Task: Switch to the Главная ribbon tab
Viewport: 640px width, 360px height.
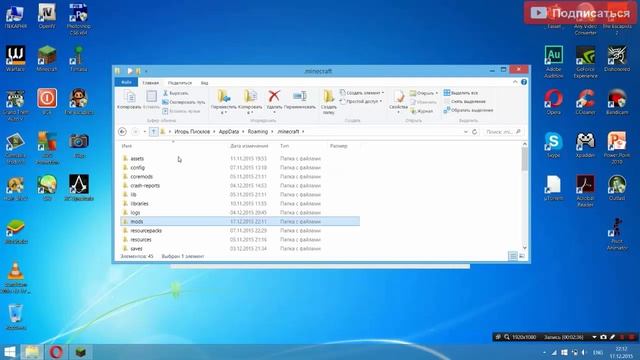Action: [x=151, y=83]
